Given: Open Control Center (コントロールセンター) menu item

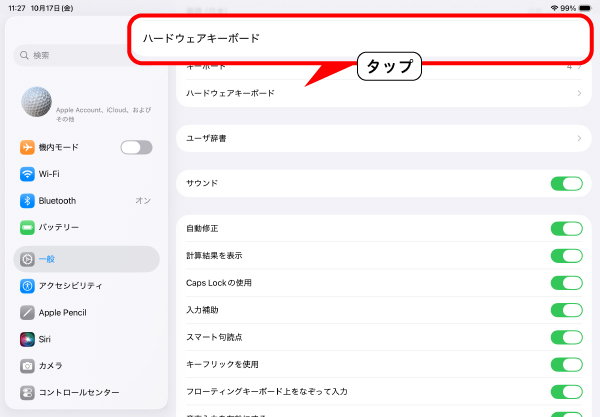Looking at the screenshot, I should 86,393.
